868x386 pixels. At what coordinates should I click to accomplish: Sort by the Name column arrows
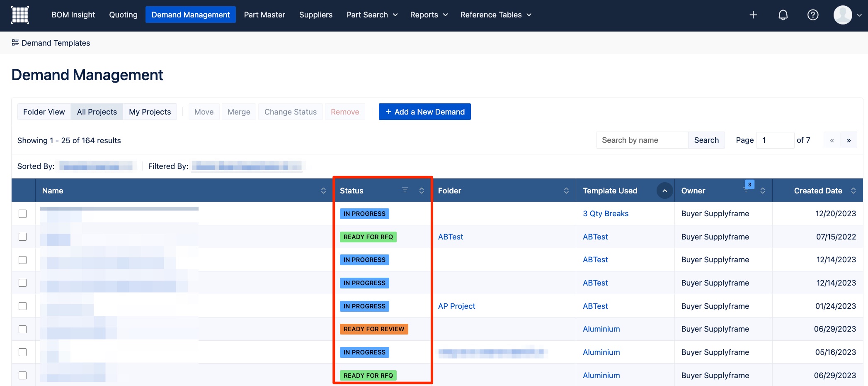coord(323,191)
